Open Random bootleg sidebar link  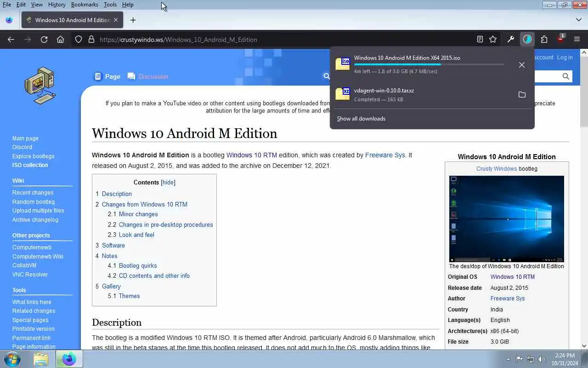pyautogui.click(x=34, y=202)
